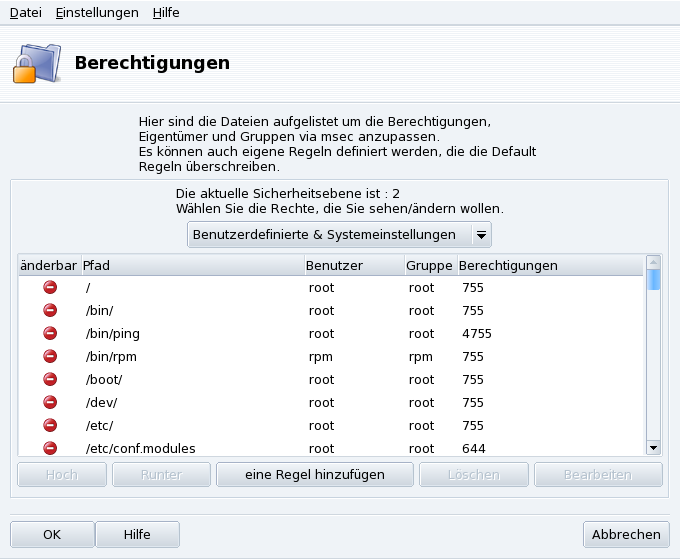Click the red non-editable icon for /boot/

tap(50, 379)
